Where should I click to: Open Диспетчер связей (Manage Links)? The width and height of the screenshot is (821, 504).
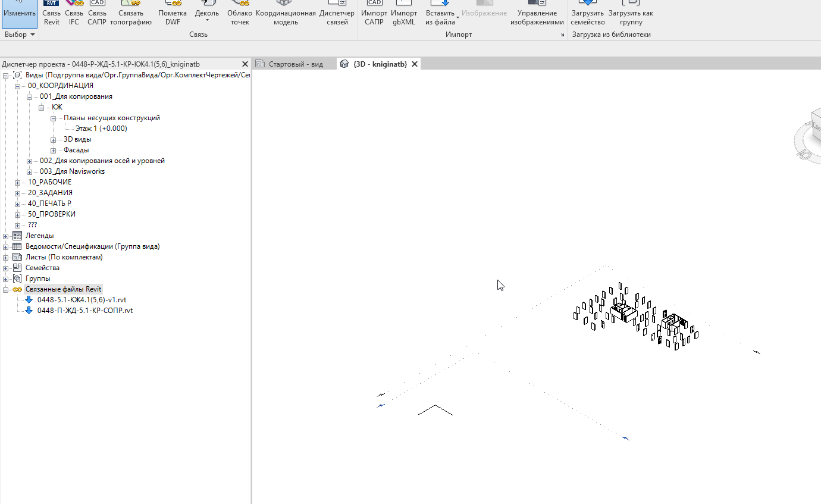[x=337, y=13]
